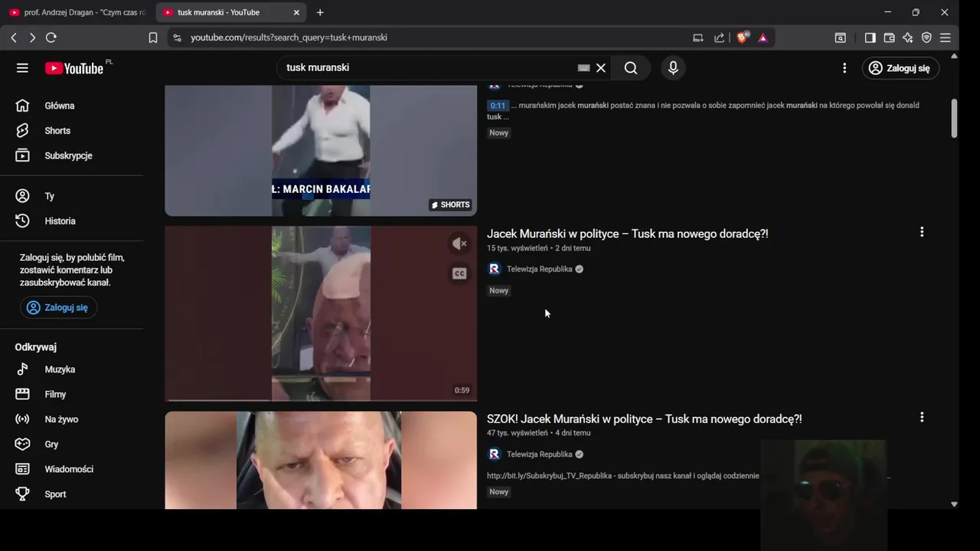The width and height of the screenshot is (980, 551).
Task: Click inside the 'tusk muranski' search field
Action: click(425, 68)
